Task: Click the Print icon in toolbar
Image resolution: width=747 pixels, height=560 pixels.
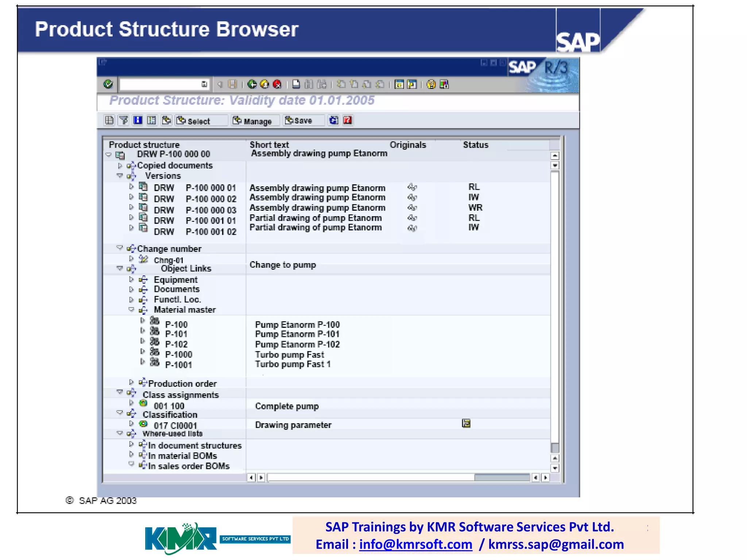Action: (x=296, y=84)
